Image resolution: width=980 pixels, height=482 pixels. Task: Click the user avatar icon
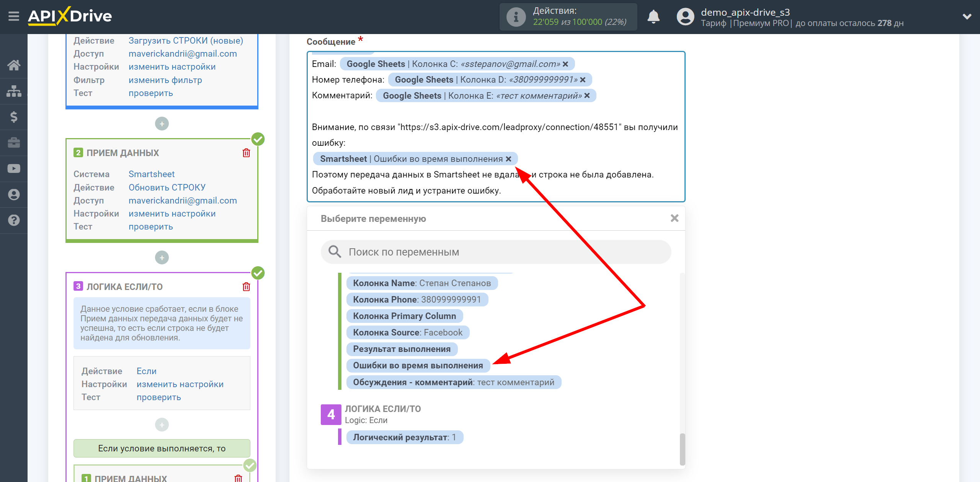pyautogui.click(x=685, y=17)
